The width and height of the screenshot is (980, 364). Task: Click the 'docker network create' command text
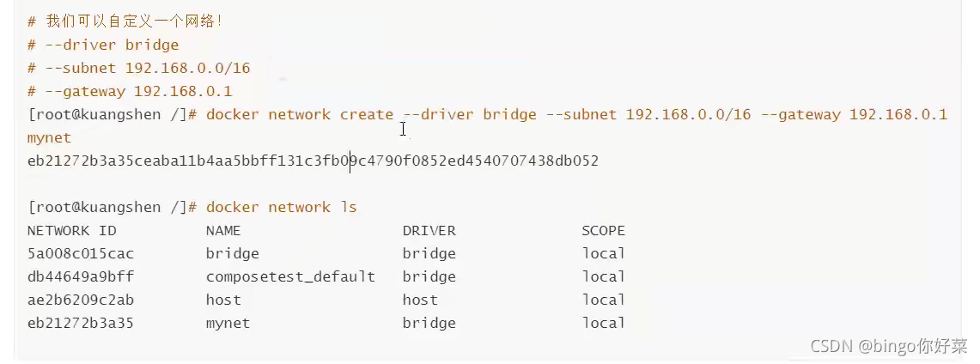point(300,115)
